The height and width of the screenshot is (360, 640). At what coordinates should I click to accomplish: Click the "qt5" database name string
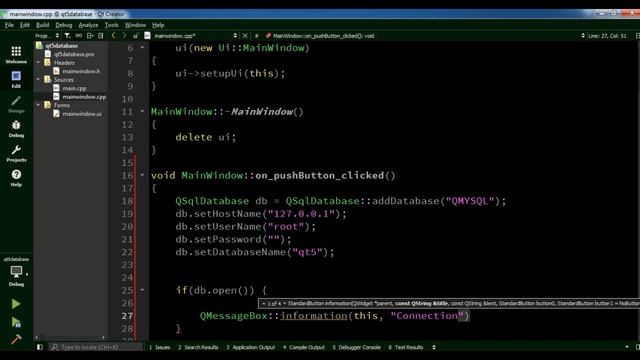[307, 252]
